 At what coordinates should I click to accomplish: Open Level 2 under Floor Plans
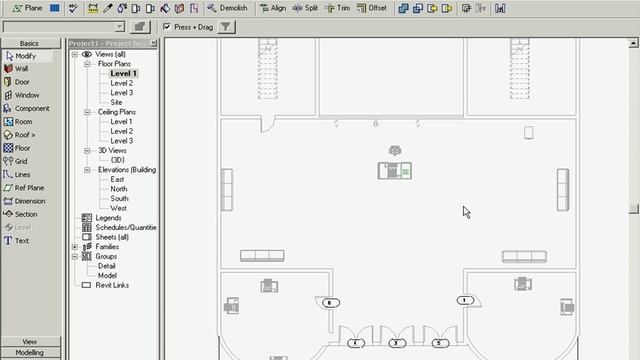coord(122,83)
